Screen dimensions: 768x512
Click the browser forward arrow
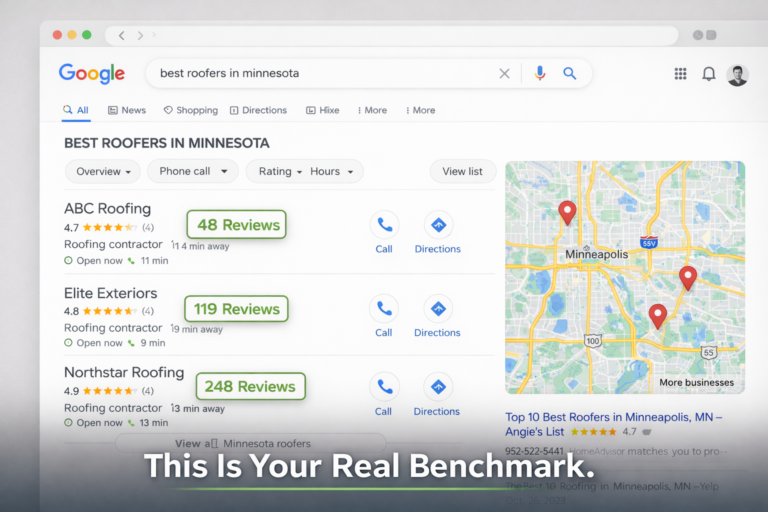point(141,35)
